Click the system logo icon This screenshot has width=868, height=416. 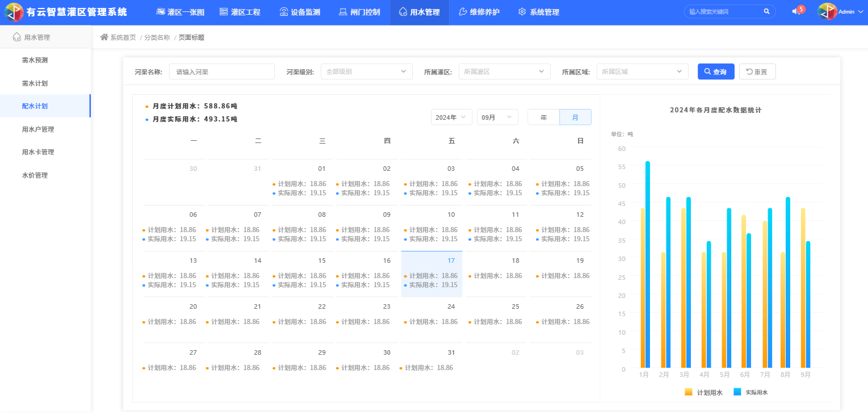pyautogui.click(x=14, y=12)
